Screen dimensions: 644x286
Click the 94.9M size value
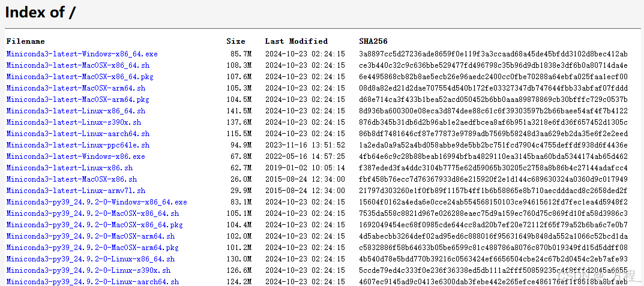pyautogui.click(x=241, y=145)
